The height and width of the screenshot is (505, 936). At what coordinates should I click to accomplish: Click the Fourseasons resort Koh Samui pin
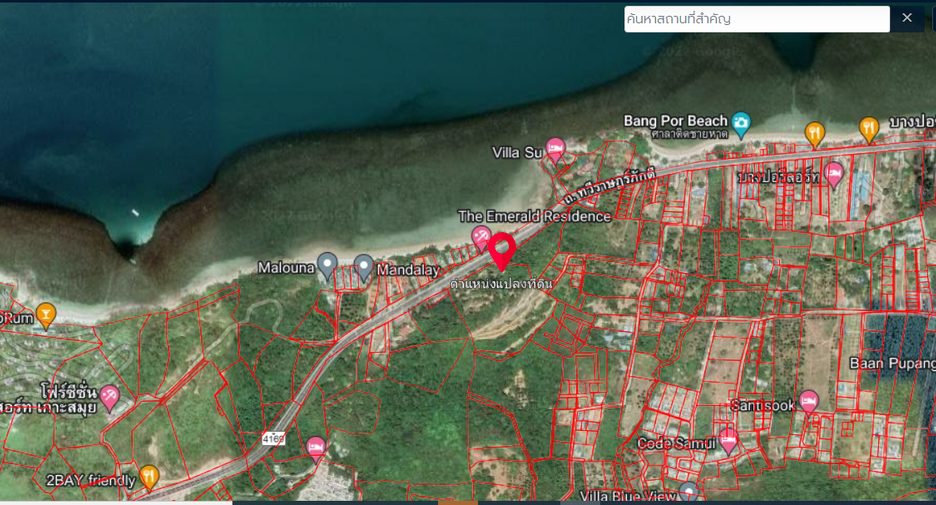click(x=109, y=398)
